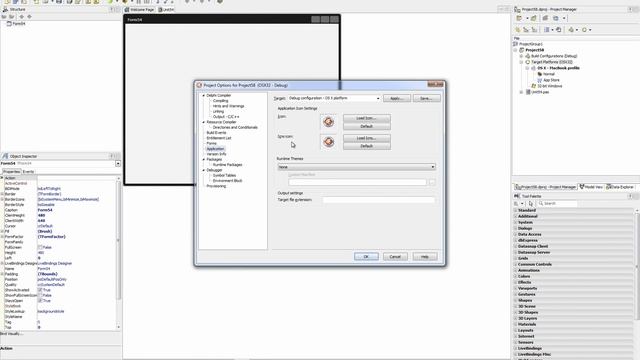This screenshot has width=640, height=360.
Task: Toggle the ShowActivated True checkbox
Action: pyautogui.click(x=40, y=290)
